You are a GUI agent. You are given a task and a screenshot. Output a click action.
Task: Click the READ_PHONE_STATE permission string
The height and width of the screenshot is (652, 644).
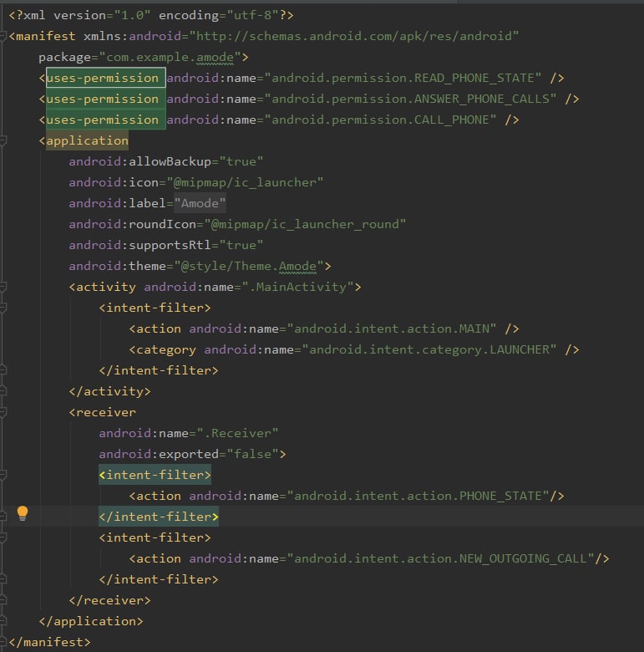[x=403, y=78]
